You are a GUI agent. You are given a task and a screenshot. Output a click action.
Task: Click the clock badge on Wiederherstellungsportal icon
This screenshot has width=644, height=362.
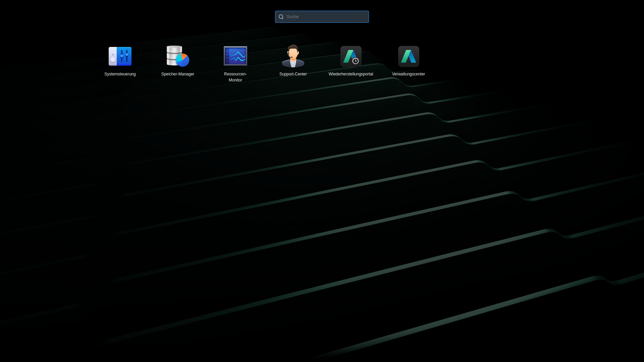coord(356,61)
